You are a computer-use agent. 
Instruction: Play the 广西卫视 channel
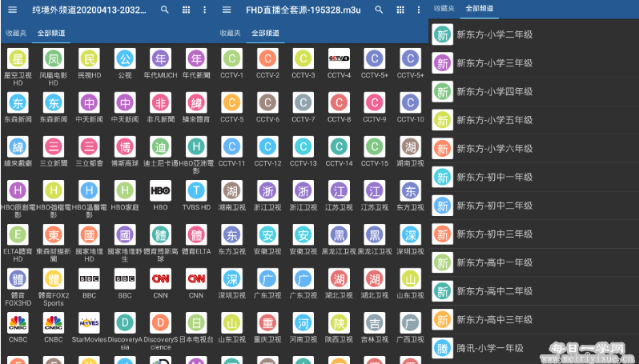[410, 327]
